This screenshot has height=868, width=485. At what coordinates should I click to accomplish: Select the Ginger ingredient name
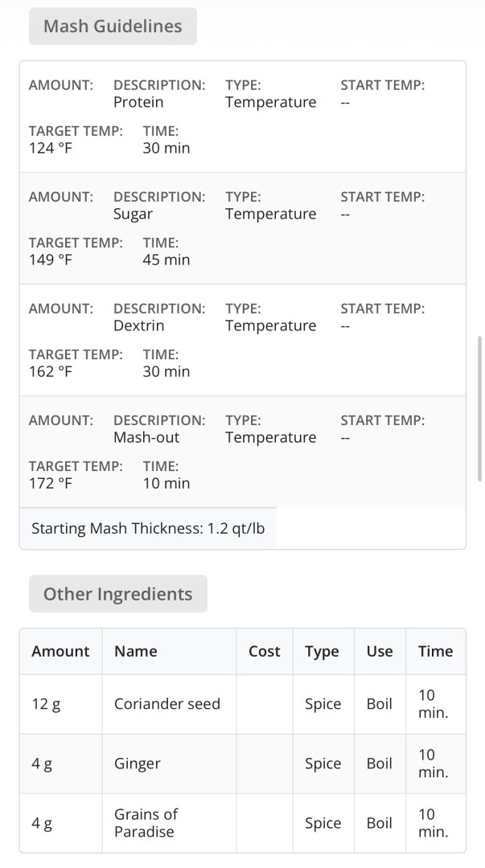coord(138,764)
